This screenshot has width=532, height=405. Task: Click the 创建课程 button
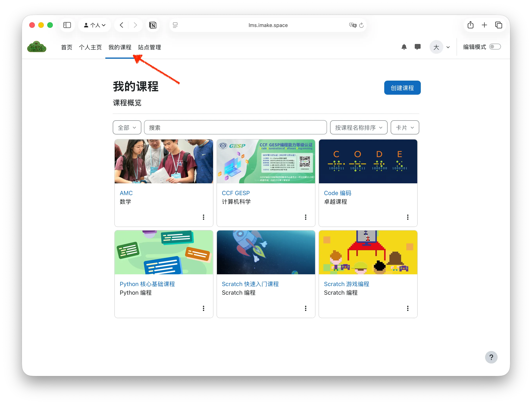point(402,87)
